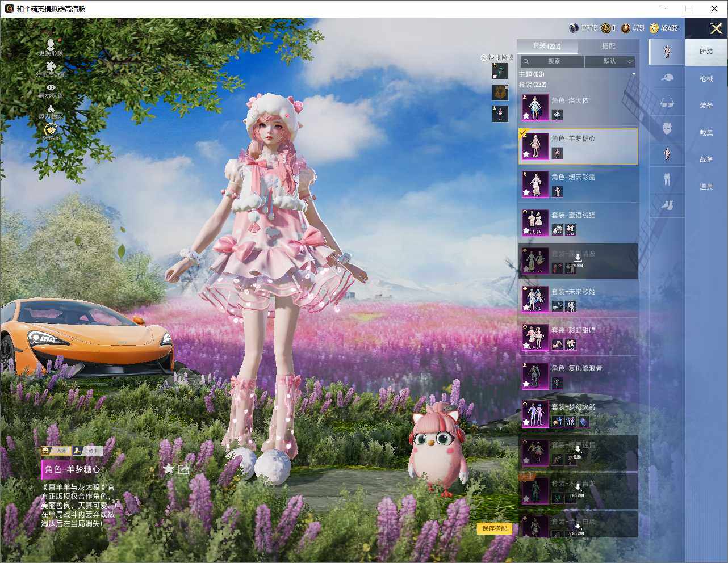Switch to the 载具 tab
This screenshot has width=728, height=563.
click(x=706, y=133)
